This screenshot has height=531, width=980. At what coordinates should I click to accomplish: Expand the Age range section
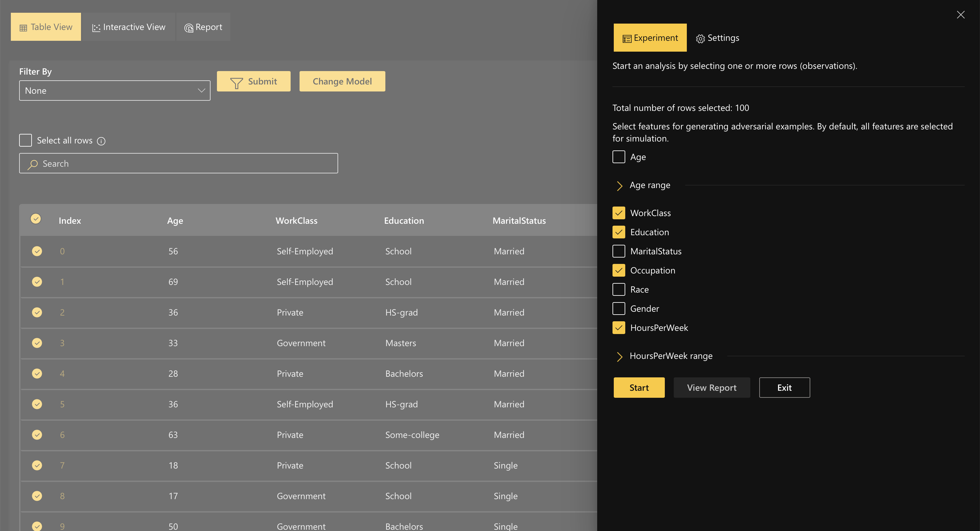pyautogui.click(x=619, y=185)
